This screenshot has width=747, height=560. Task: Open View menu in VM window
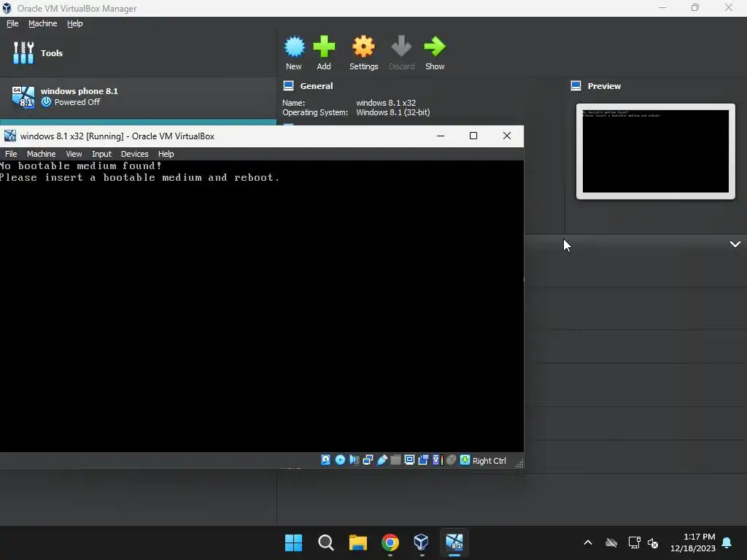click(x=74, y=154)
